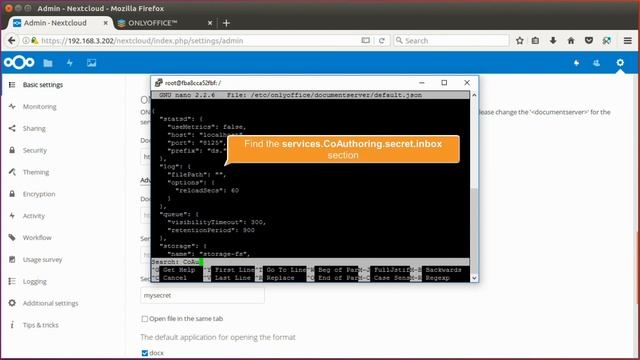Open new browser tab plus button
Screen dimensions: 640x360
[x=226, y=23]
